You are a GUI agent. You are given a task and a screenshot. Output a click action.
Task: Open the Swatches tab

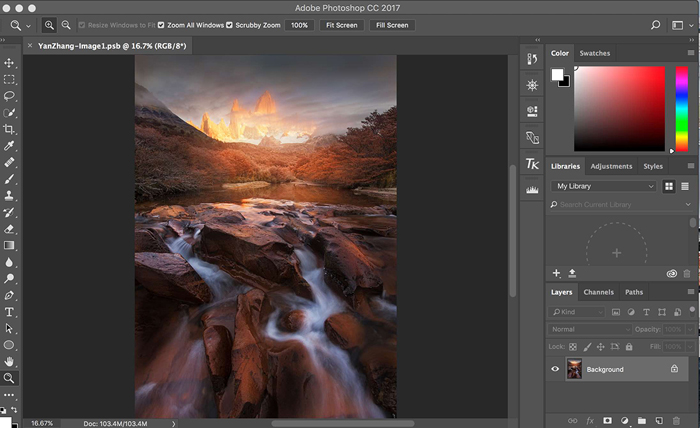tap(594, 53)
